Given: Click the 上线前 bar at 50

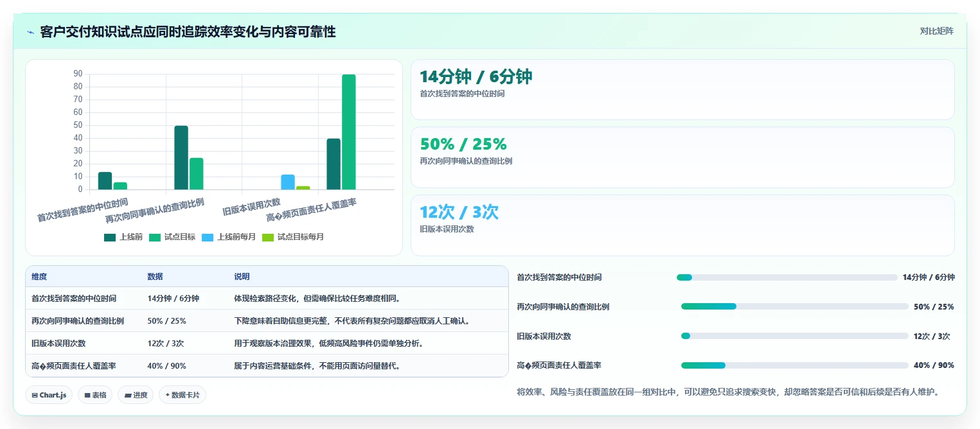Looking at the screenshot, I should click(181, 158).
